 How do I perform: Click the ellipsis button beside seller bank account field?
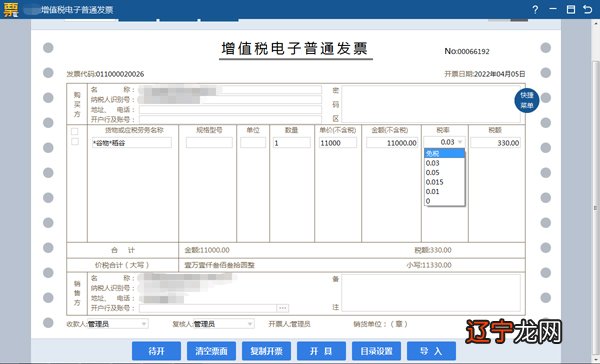pyautogui.click(x=283, y=308)
